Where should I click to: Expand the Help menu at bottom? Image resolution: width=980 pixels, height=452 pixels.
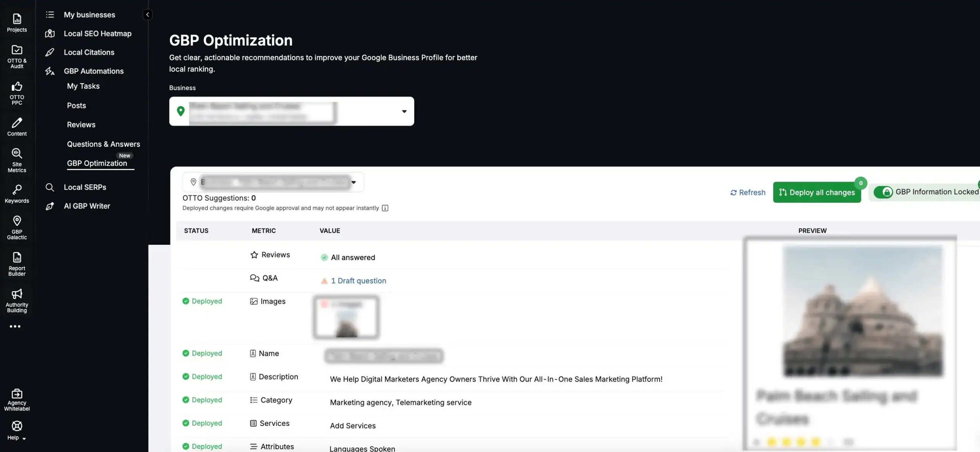tap(16, 430)
